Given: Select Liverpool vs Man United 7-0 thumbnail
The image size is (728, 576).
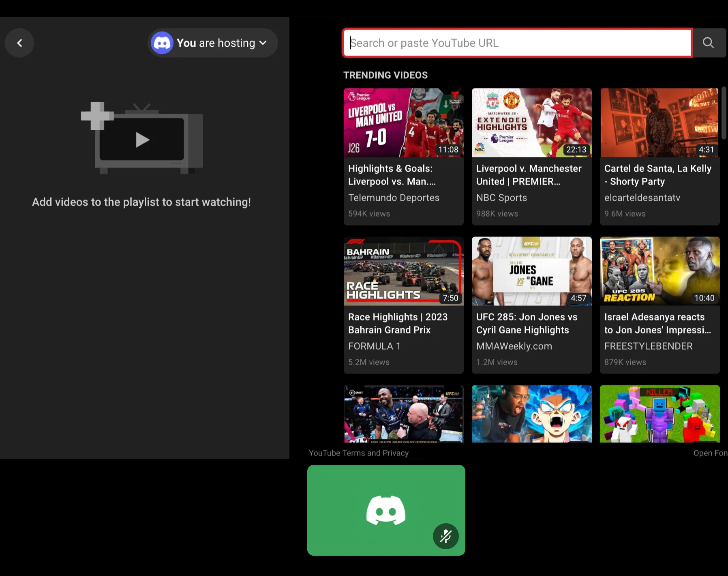Looking at the screenshot, I should [404, 123].
